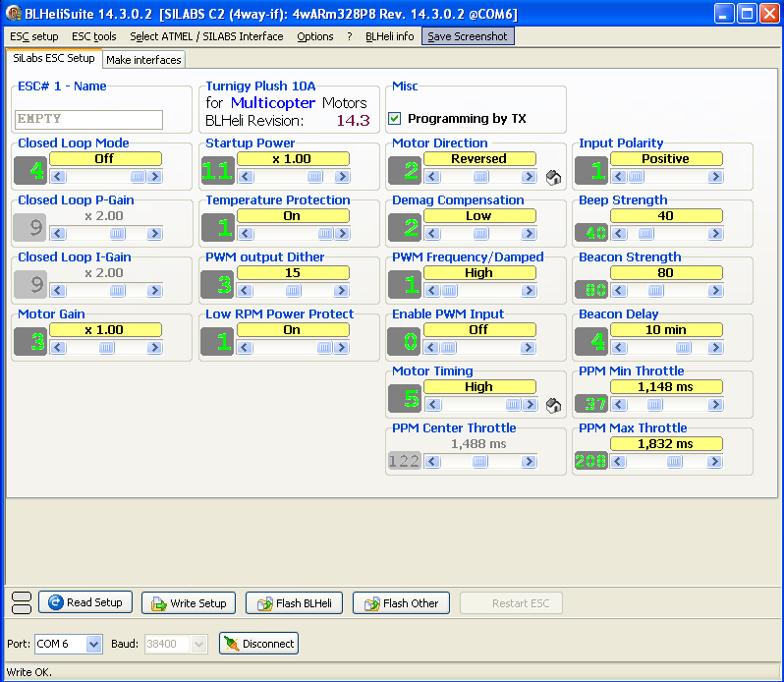
Task: Open the Options menu
Action: [315, 36]
